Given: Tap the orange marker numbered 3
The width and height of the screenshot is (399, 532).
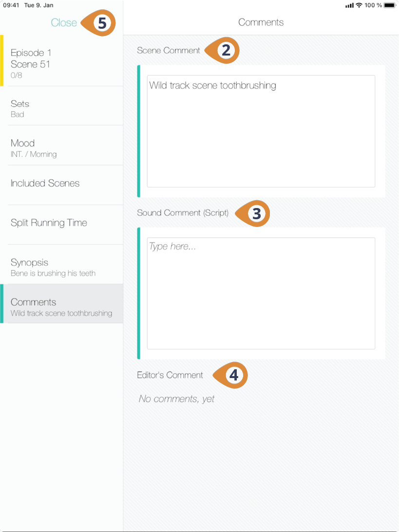Looking at the screenshot, I should (x=253, y=213).
